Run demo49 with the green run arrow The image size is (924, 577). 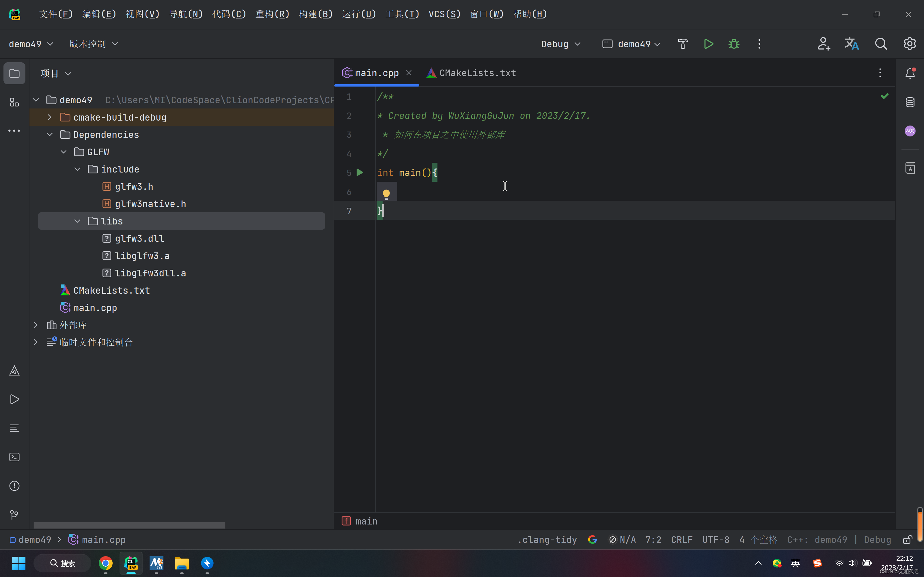pos(709,44)
